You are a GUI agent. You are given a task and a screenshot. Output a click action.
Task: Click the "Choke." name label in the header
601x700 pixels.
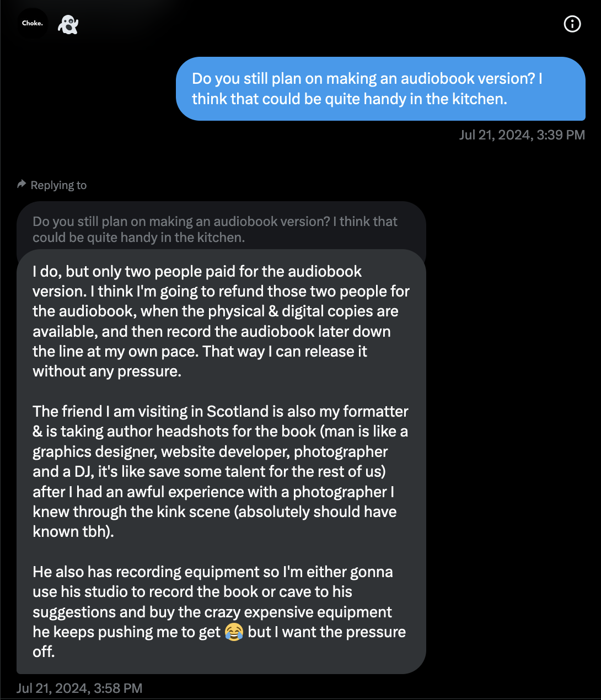tap(31, 23)
